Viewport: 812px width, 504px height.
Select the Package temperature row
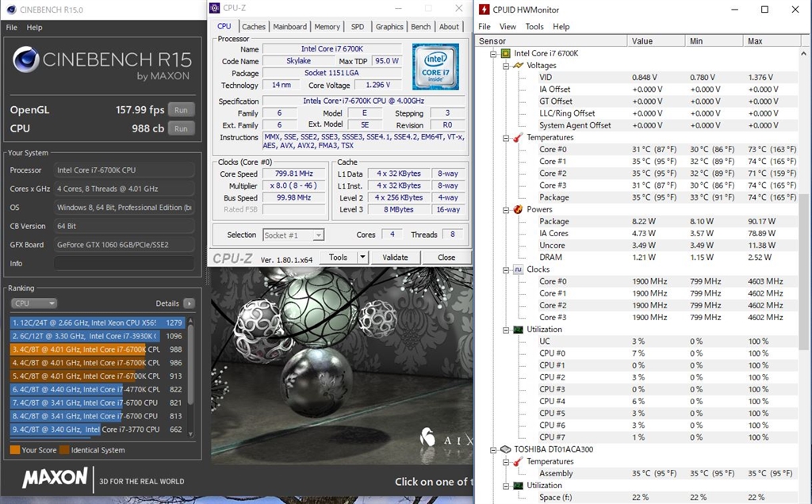click(x=668, y=197)
